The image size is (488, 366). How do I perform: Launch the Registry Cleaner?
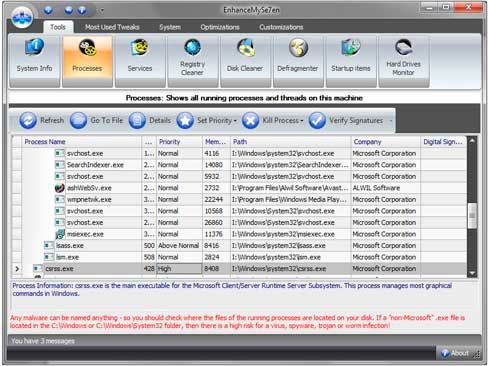[x=192, y=61]
